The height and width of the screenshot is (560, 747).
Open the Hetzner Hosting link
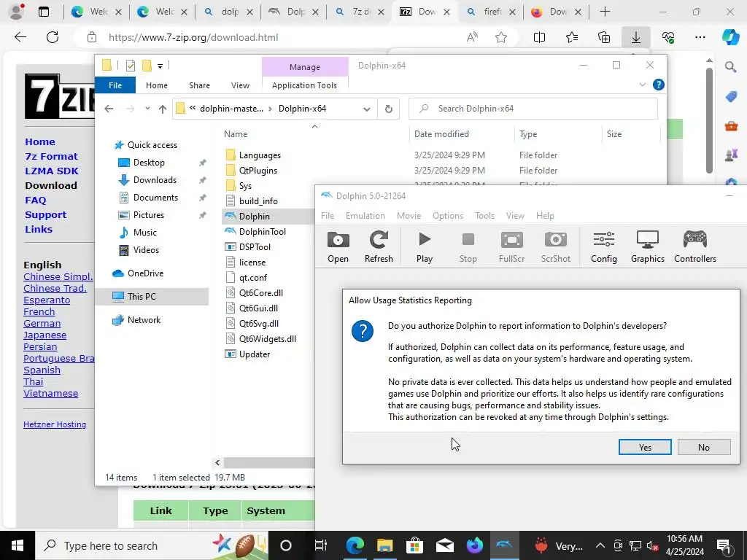[x=55, y=424]
